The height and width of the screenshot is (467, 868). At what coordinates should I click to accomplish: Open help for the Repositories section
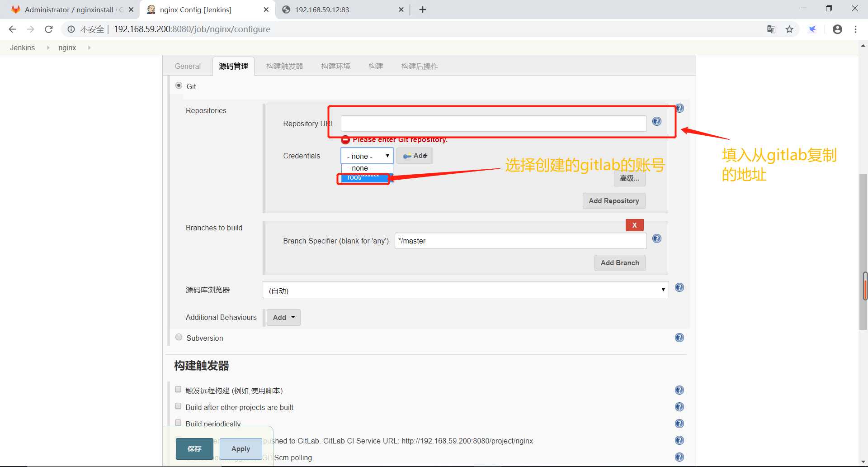pyautogui.click(x=679, y=108)
